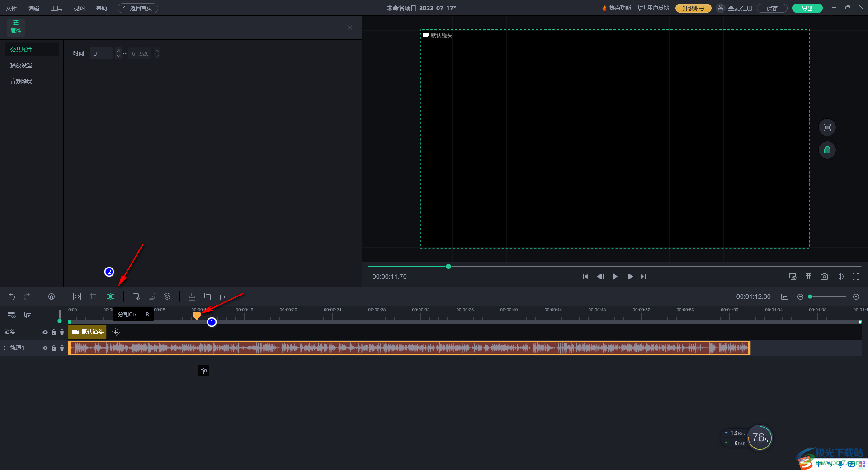
Task: Click the preview display settings icon
Action: click(793, 277)
